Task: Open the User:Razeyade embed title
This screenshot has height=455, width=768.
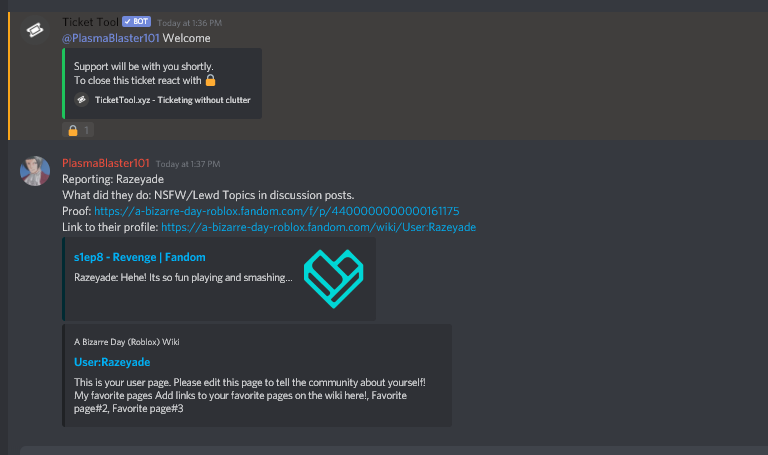Action: click(112, 362)
